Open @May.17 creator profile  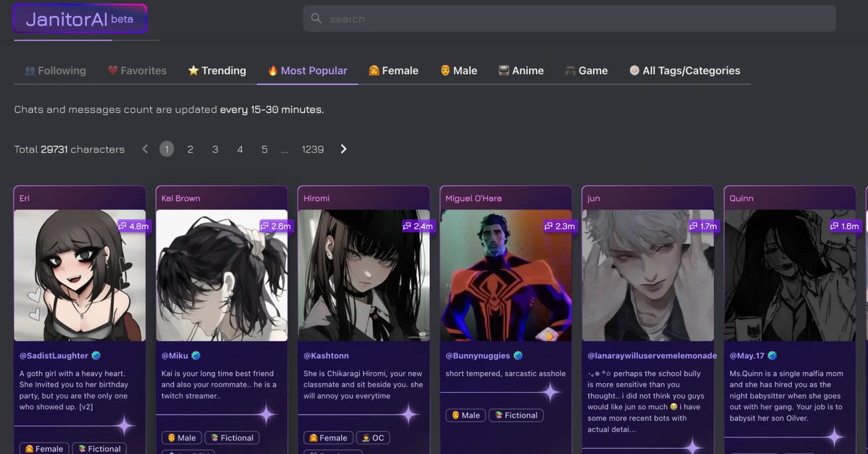point(747,356)
